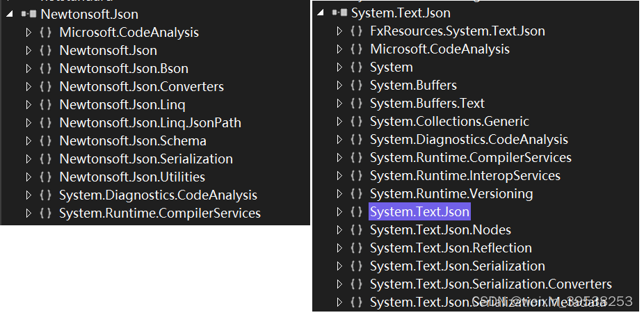
Task: Expand System.Buffers namespace arrow
Action: [339, 86]
